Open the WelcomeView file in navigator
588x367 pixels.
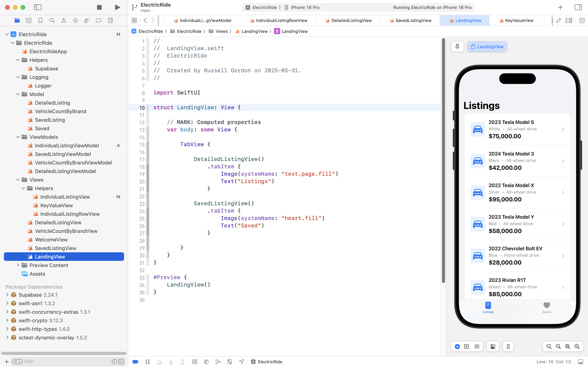(51, 239)
